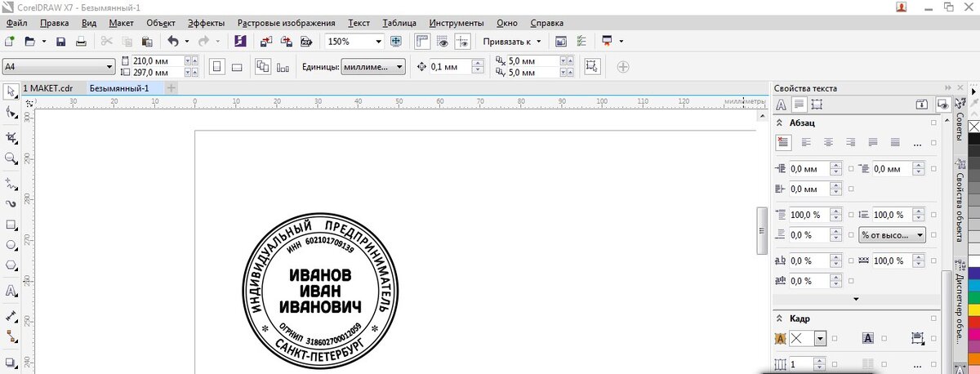Click the Open file icon
Image resolution: width=980 pixels, height=374 pixels.
(x=30, y=41)
